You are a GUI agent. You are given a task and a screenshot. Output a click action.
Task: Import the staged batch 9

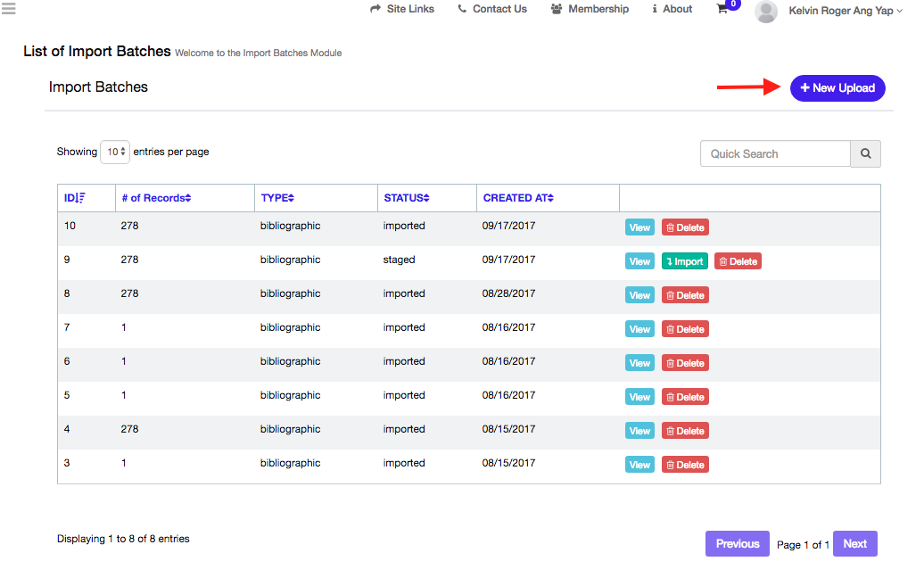(685, 261)
